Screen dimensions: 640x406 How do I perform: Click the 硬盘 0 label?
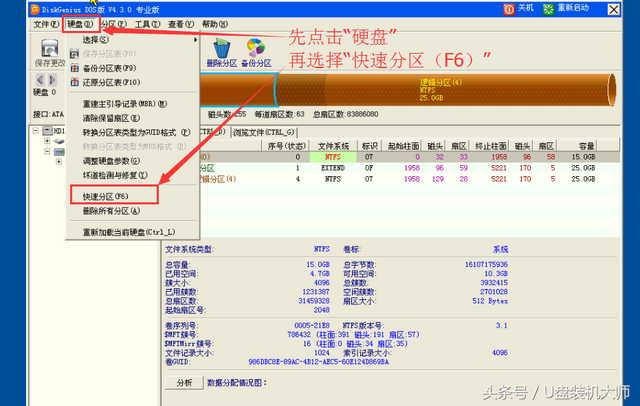pos(44,93)
